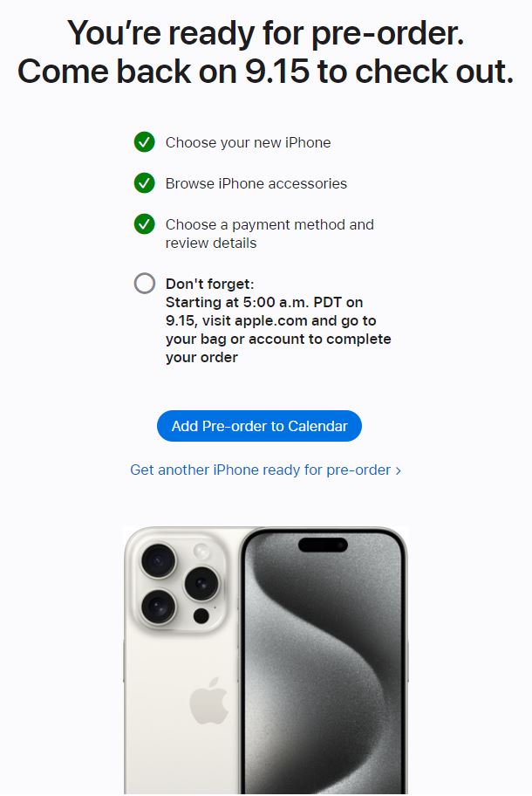Screen dimensions: 532x796
Task: Click the Browse iPhone accessories step text
Action: [x=256, y=183]
